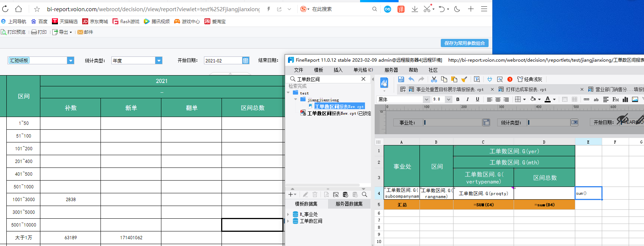Undo last action in FineReport
The height and width of the screenshot is (246, 644).
pos(411,79)
